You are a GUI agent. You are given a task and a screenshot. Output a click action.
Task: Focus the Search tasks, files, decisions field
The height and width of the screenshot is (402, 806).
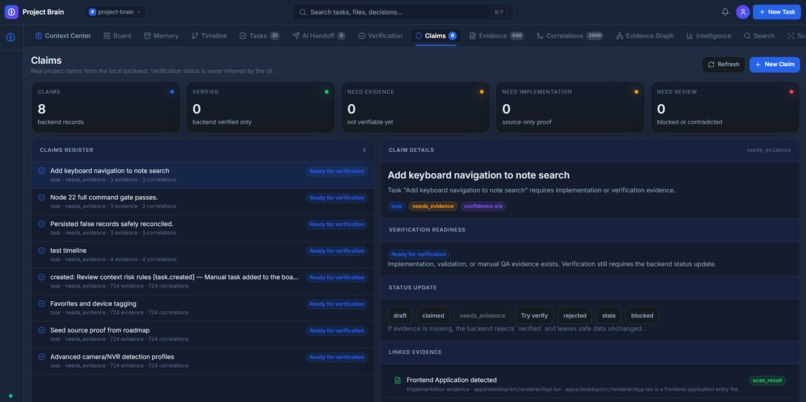pos(402,12)
